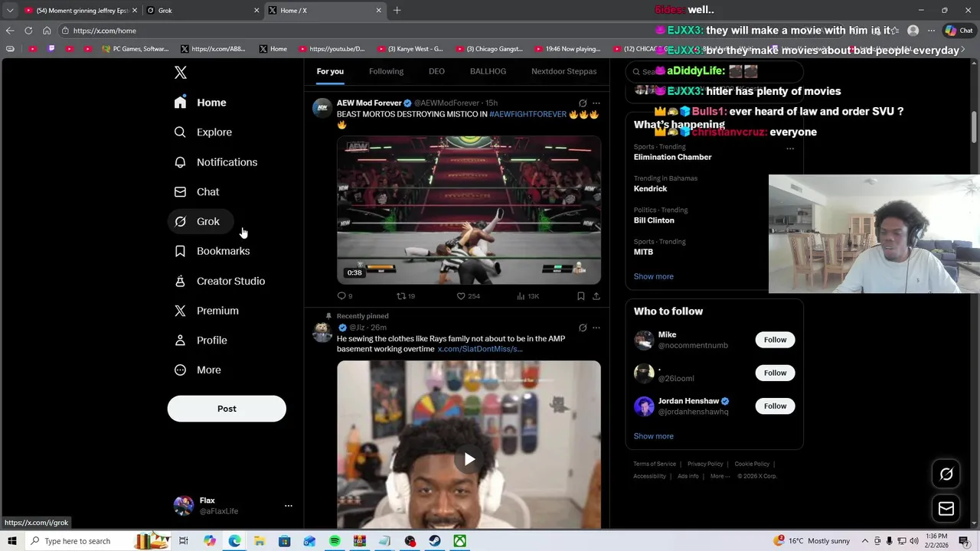Image resolution: width=980 pixels, height=551 pixels.
Task: Open AEW post more options menu
Action: [x=596, y=103]
